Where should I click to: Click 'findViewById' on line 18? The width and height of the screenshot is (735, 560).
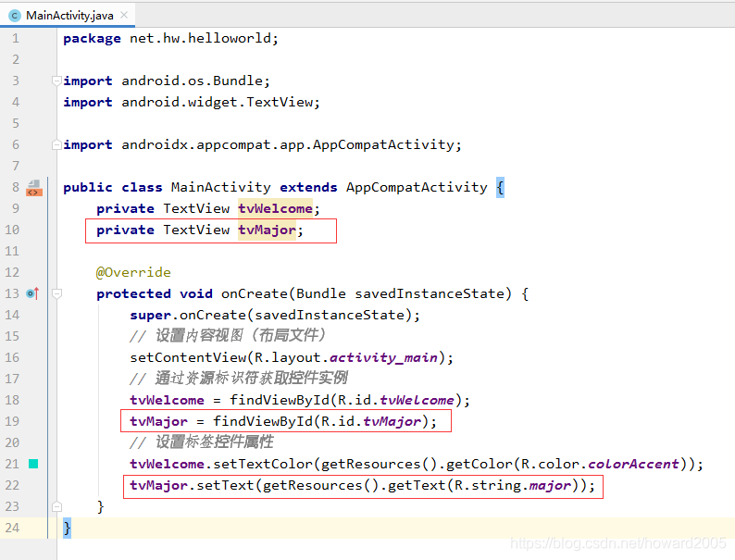[x=280, y=400]
